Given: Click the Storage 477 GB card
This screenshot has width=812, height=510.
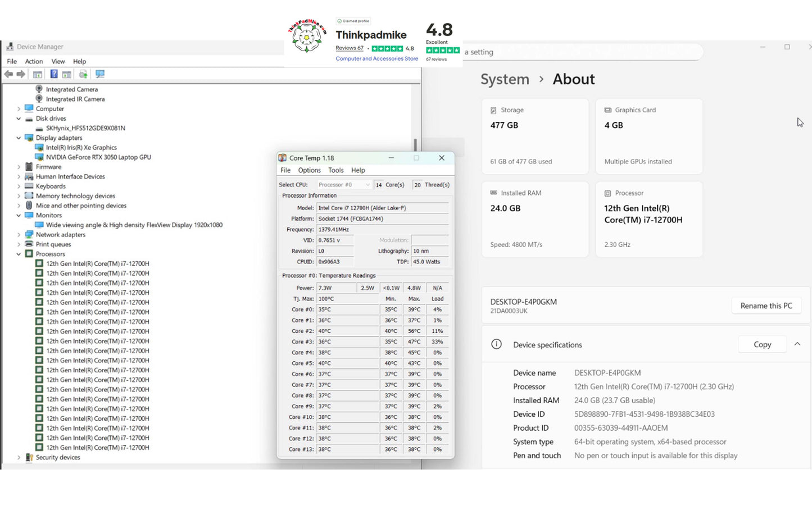Looking at the screenshot, I should [x=534, y=136].
